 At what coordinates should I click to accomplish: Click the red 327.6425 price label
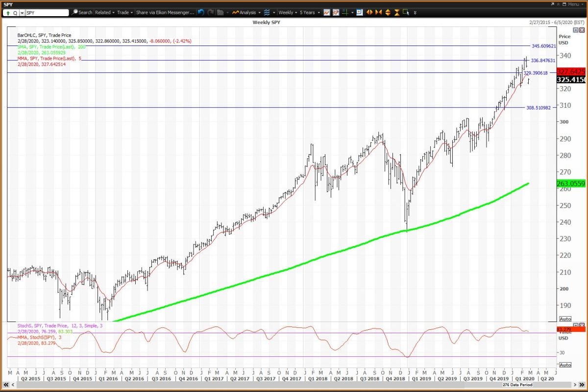pyautogui.click(x=572, y=71)
